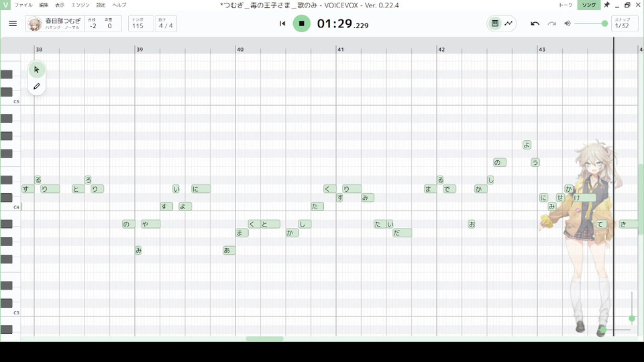The width and height of the screenshot is (644, 362).
Task: Select the お note in measure 42
Action: pos(472,224)
